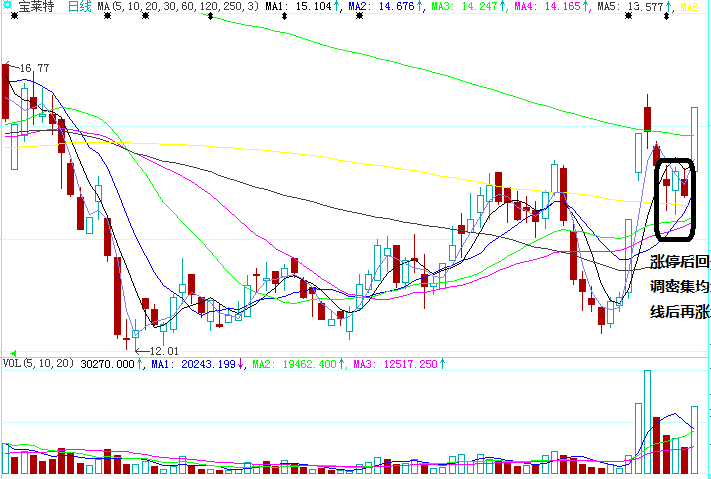Click the 涨停后回调 annotation text
The width and height of the screenshot is (711, 479).
(x=679, y=263)
